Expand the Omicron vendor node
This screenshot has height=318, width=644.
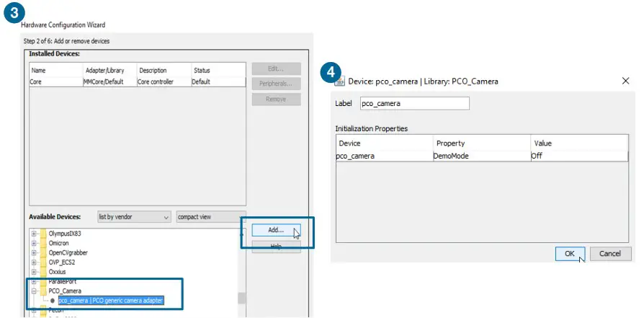coord(34,243)
